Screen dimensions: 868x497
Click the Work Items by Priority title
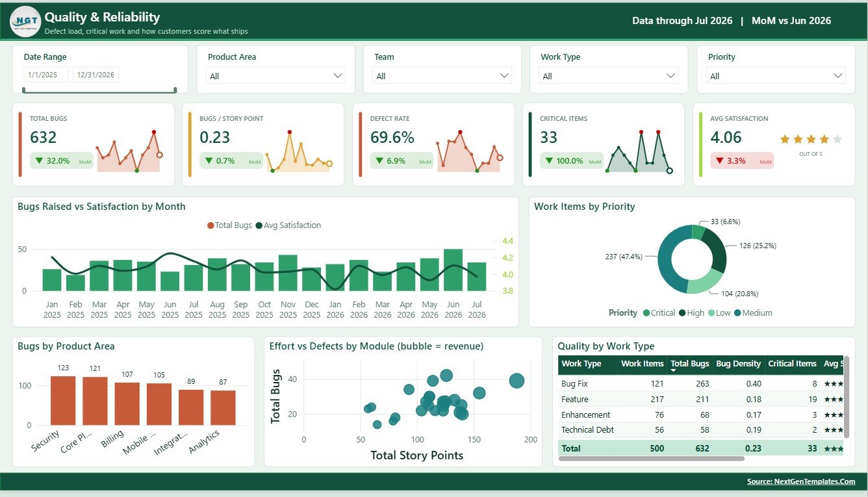585,207
